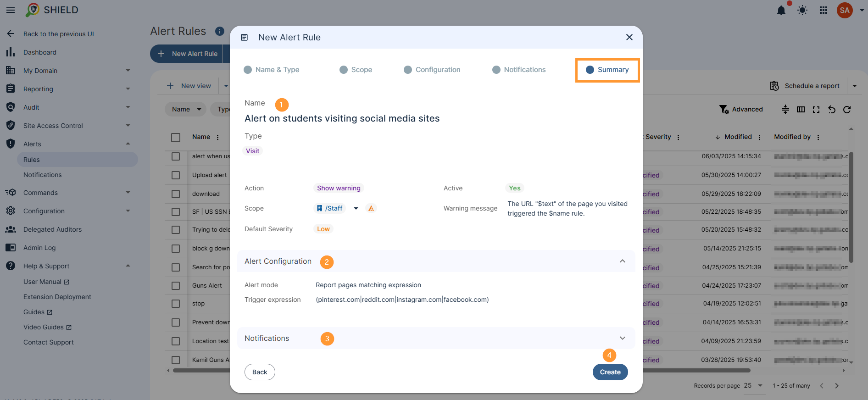Toggle the light/dark theme sun icon
Viewport: 868px width, 400px height.
802,10
